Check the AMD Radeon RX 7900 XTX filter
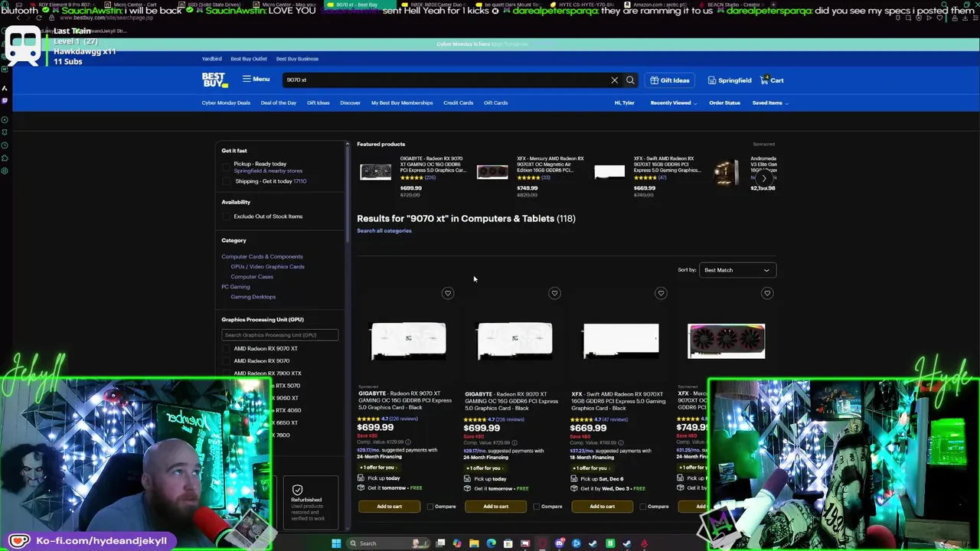 [227, 373]
